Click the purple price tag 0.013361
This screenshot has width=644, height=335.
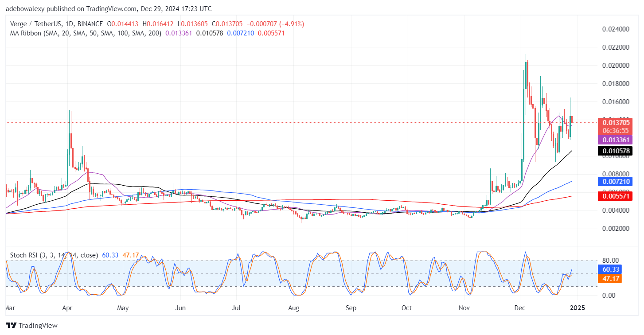(615, 140)
